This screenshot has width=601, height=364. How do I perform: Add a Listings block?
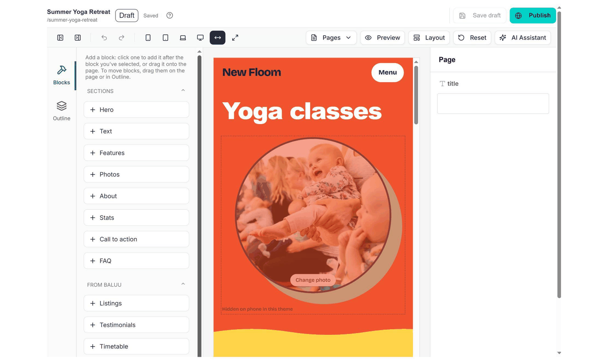coord(137,303)
